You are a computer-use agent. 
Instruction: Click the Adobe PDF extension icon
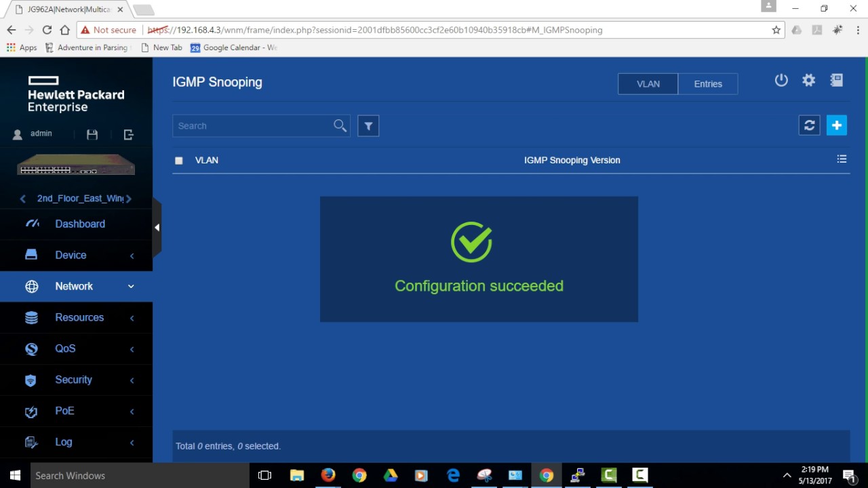coord(817,30)
